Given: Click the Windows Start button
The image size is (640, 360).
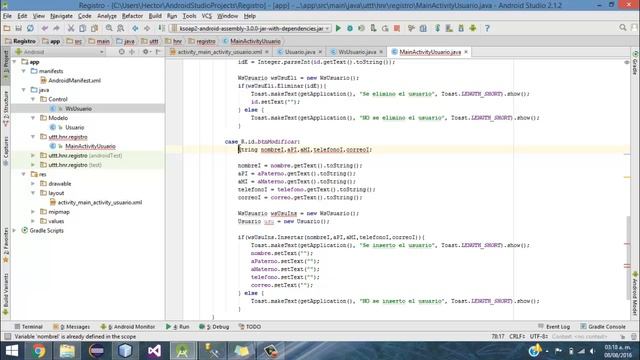Looking at the screenshot, I should (12, 351).
